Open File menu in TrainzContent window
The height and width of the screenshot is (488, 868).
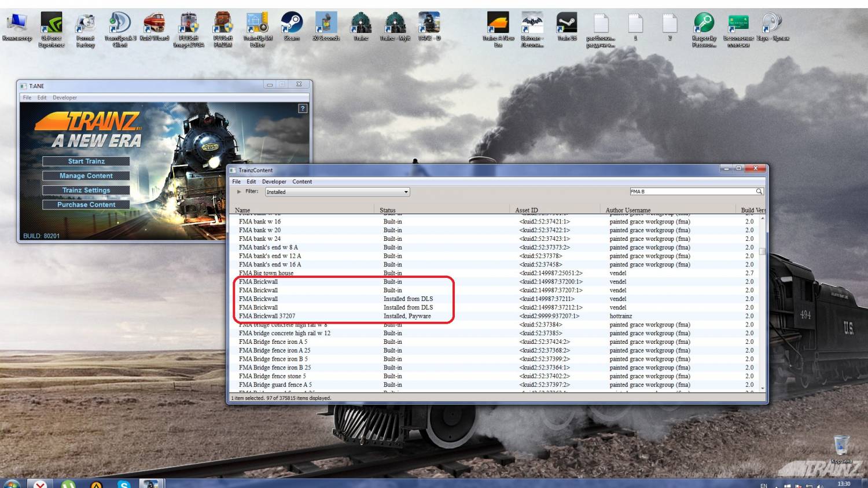236,182
